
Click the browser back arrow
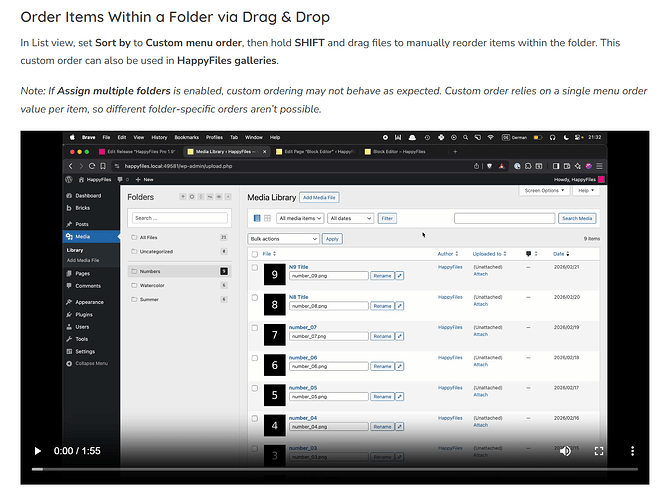(71, 166)
